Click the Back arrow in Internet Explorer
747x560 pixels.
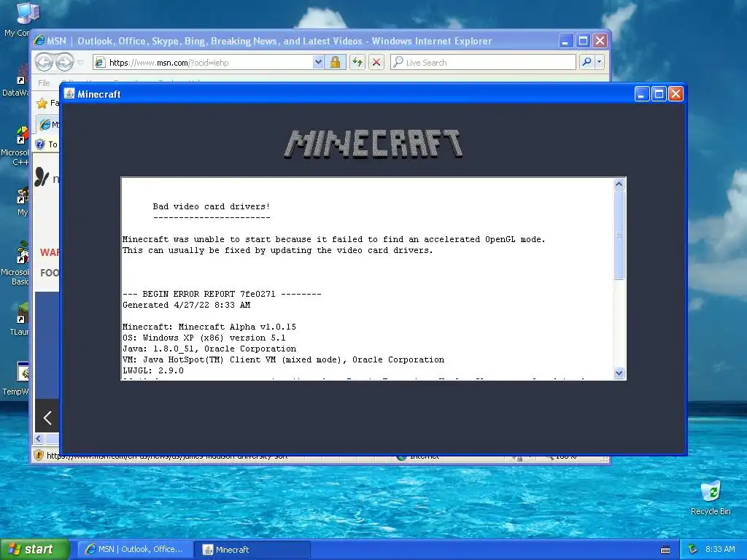click(44, 62)
